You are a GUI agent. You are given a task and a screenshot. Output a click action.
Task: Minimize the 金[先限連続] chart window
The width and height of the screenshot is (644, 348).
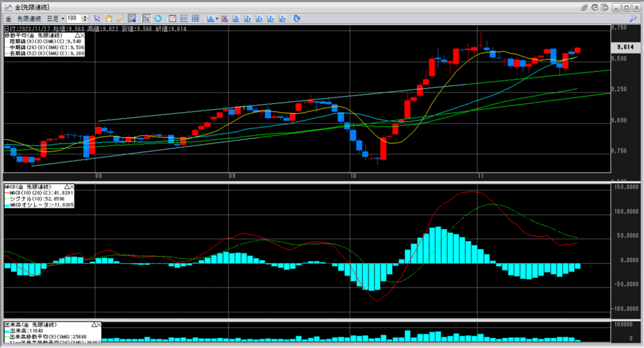coord(616,8)
